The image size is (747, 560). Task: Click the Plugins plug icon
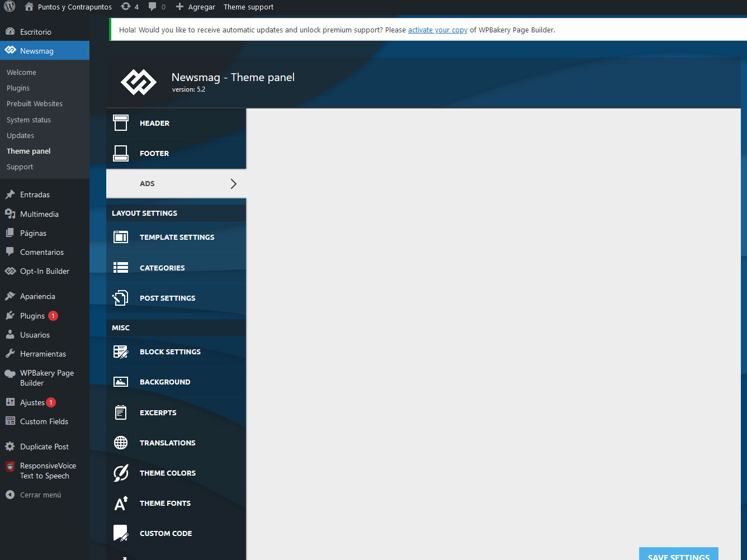coord(10,316)
